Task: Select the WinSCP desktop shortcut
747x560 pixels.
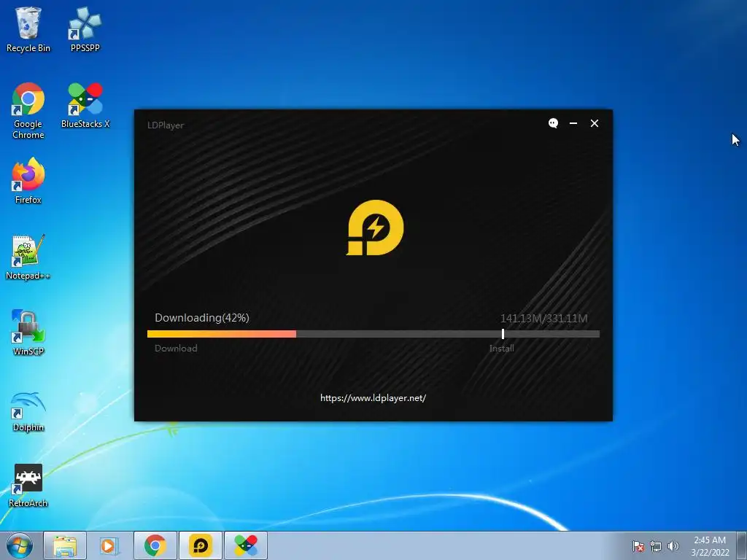Action: (x=28, y=332)
